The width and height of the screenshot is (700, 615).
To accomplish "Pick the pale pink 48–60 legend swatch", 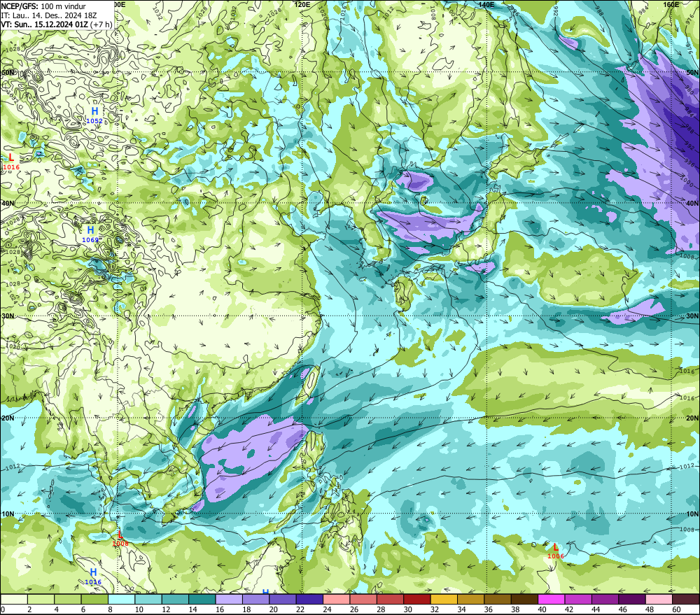I will click(x=659, y=599).
